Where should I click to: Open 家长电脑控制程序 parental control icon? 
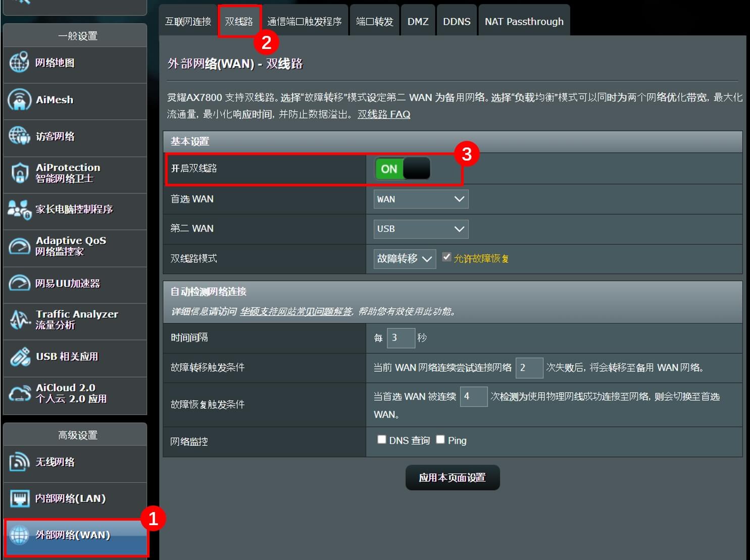(19, 209)
